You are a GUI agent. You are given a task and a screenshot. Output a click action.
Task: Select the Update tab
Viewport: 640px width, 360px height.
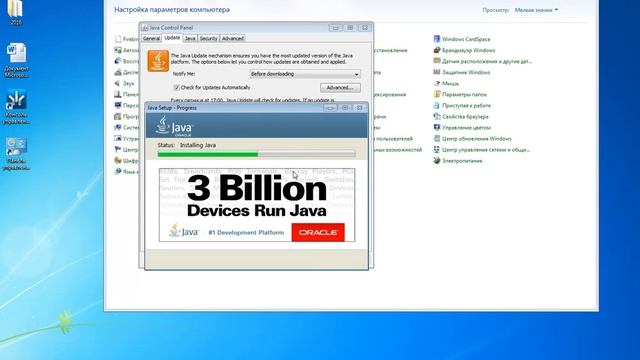click(x=172, y=38)
